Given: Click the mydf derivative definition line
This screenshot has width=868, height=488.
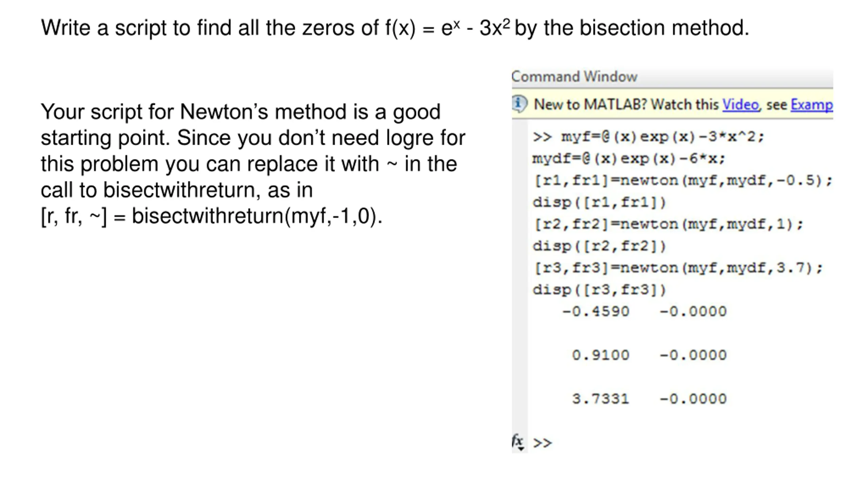Looking at the screenshot, I should 628,159.
